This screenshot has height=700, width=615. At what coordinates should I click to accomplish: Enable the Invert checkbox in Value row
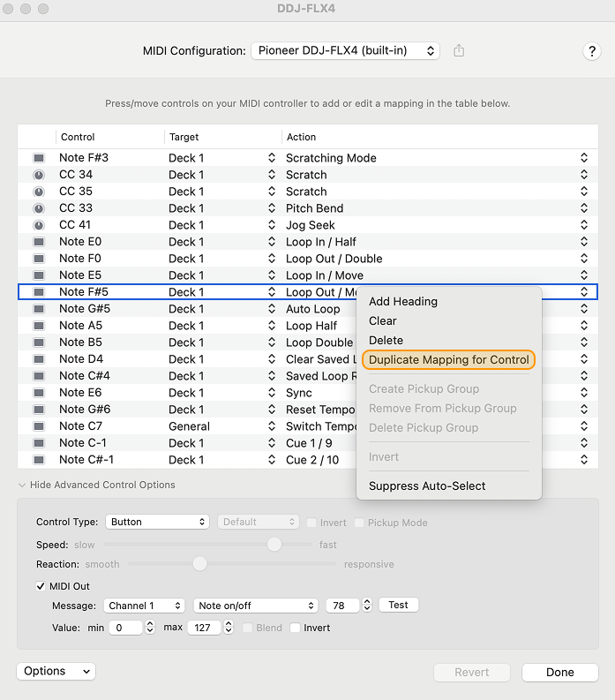[x=296, y=628]
